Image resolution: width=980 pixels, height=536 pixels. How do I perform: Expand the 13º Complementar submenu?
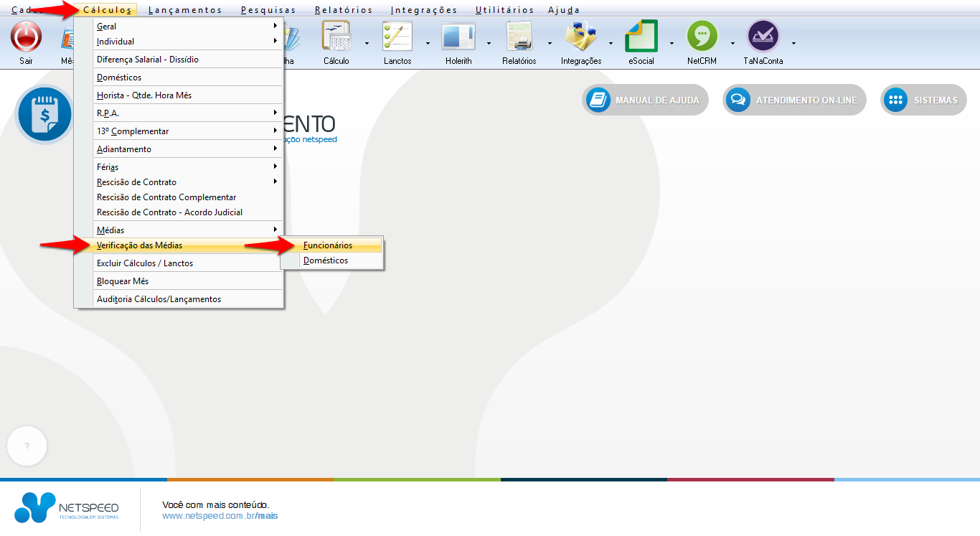[179, 131]
